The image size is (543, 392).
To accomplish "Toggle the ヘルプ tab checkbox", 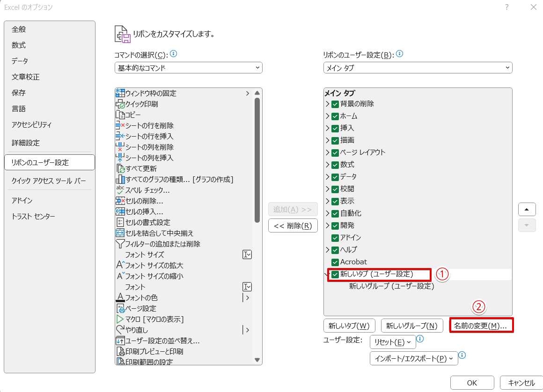I will pos(334,250).
